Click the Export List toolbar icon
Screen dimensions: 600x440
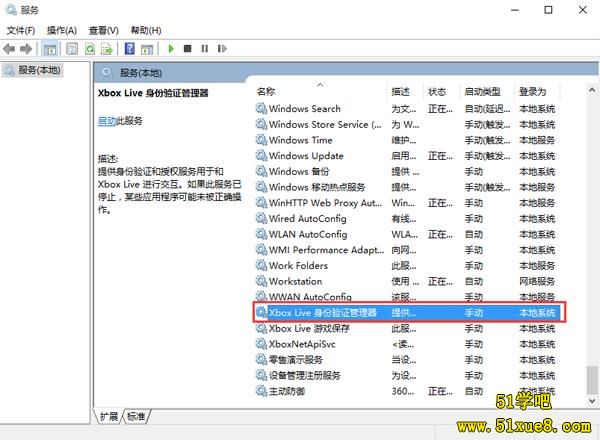[x=107, y=48]
